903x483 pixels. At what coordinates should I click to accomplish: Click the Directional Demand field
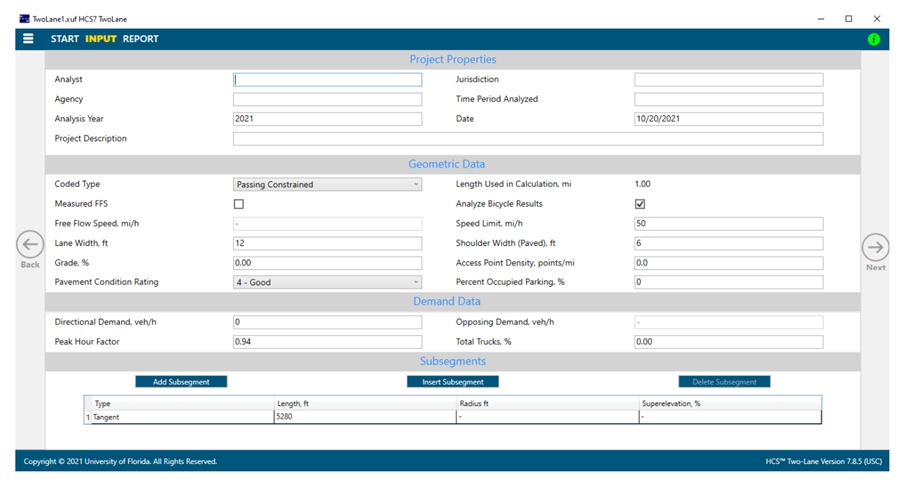327,322
